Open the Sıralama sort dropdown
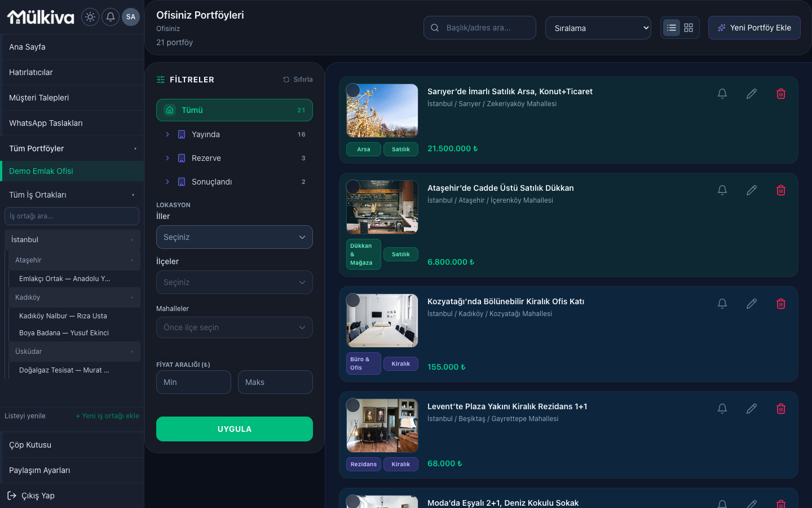Image resolution: width=812 pixels, height=508 pixels. coord(598,28)
